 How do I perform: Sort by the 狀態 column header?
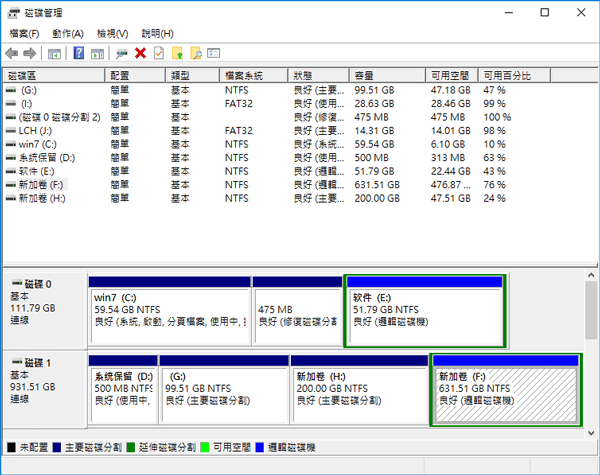tap(318, 75)
